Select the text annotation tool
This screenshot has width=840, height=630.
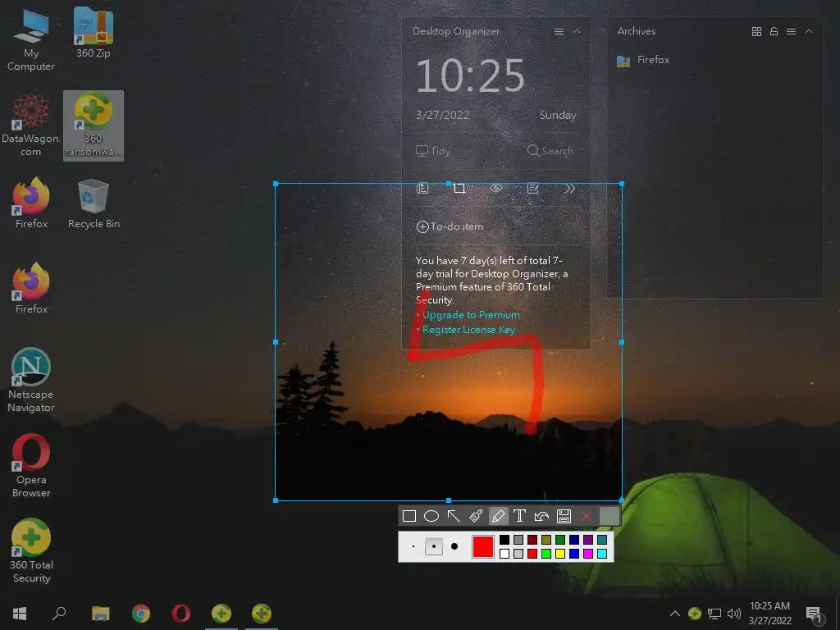click(x=519, y=516)
